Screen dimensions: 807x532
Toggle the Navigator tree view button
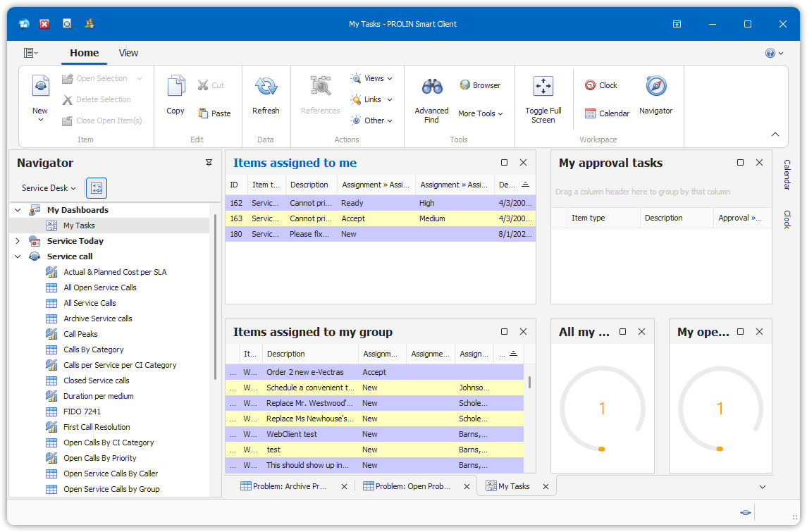click(x=97, y=188)
